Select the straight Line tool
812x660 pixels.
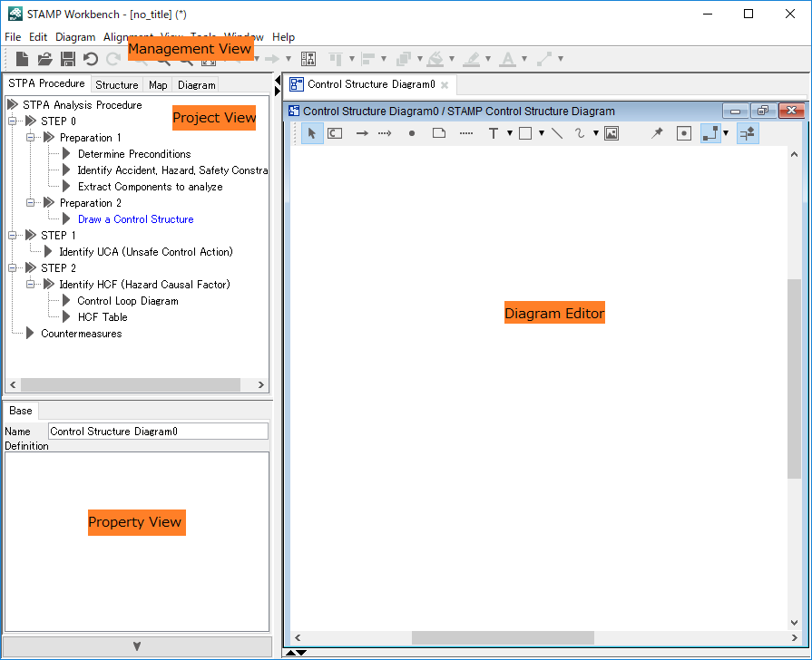557,133
